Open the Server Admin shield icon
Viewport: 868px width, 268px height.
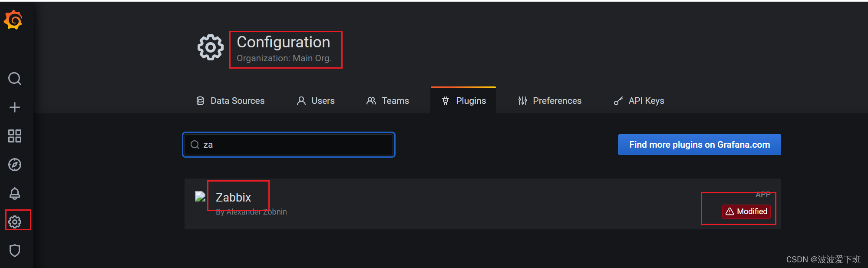(x=15, y=251)
